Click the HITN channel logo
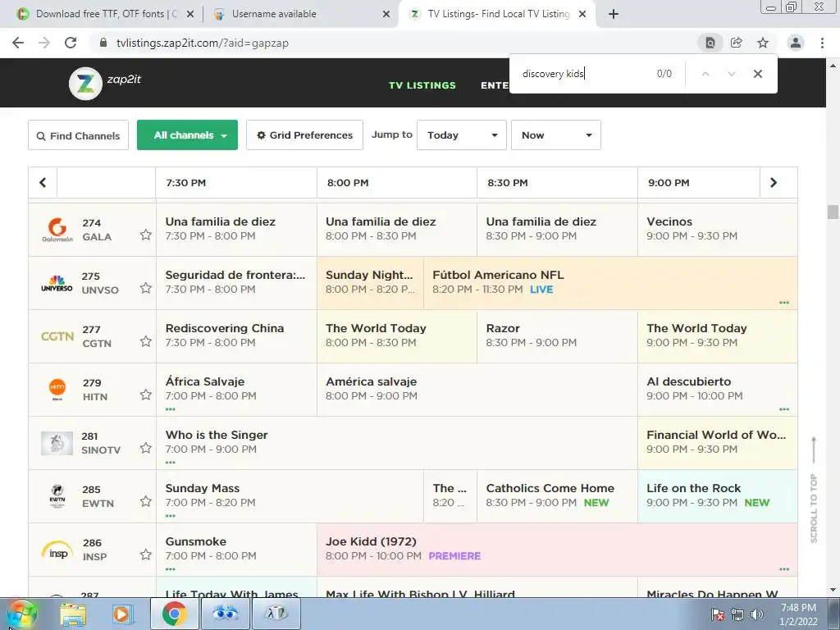Viewport: 840px width, 630px height. click(57, 390)
